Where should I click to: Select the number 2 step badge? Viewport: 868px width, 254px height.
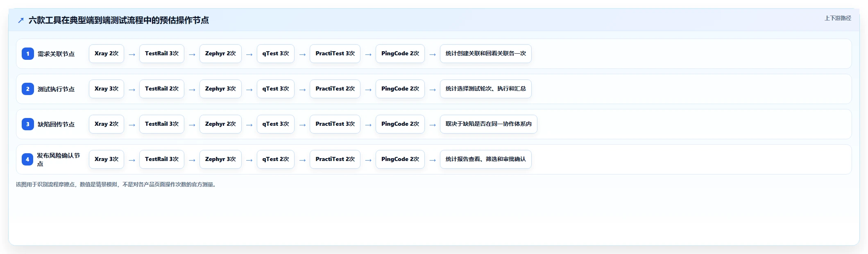pyautogui.click(x=28, y=89)
